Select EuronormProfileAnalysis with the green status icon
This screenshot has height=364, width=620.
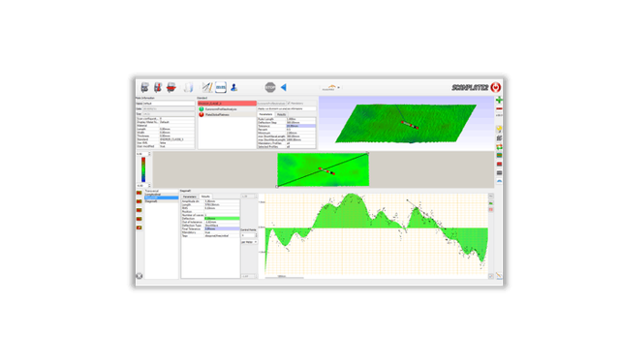tap(227, 109)
